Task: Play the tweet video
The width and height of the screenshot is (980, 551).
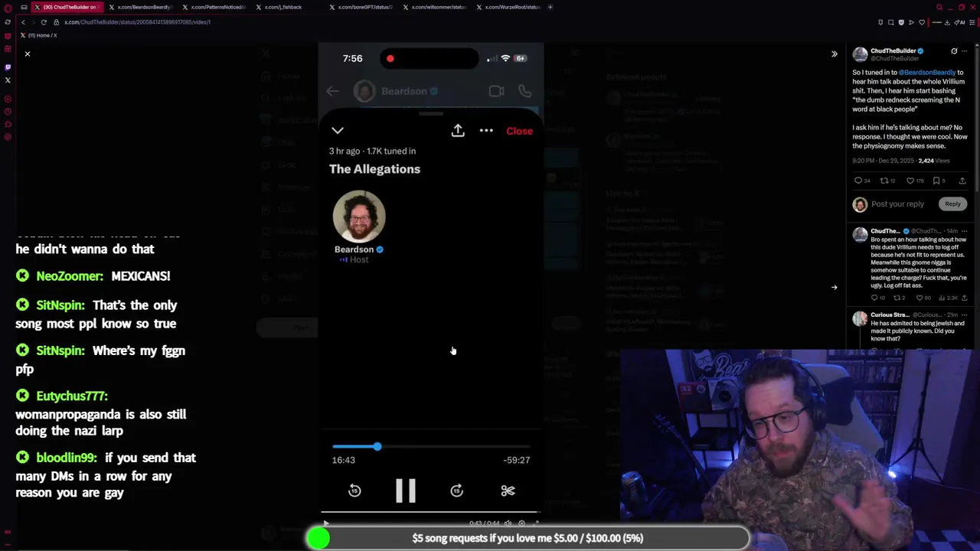Action: pos(325,523)
